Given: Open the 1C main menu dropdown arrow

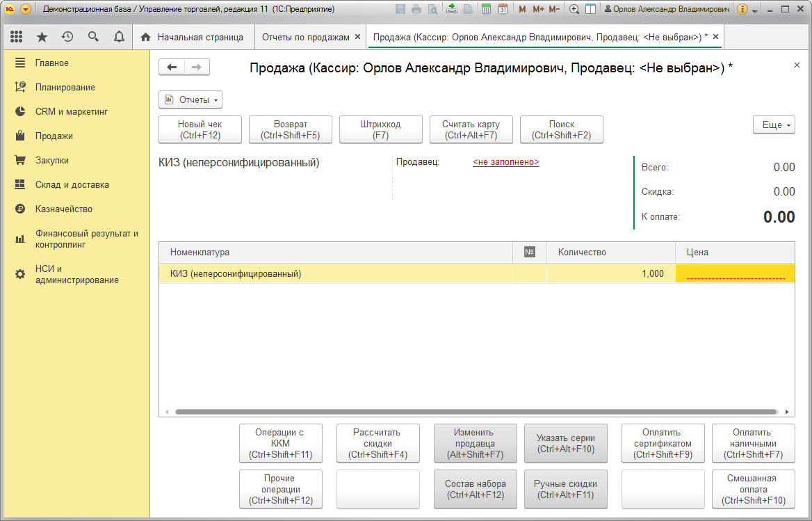Looking at the screenshot, I should (25, 9).
